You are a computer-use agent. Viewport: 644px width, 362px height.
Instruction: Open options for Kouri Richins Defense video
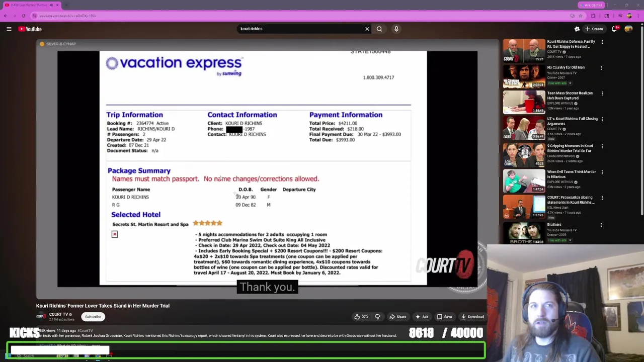pyautogui.click(x=602, y=42)
